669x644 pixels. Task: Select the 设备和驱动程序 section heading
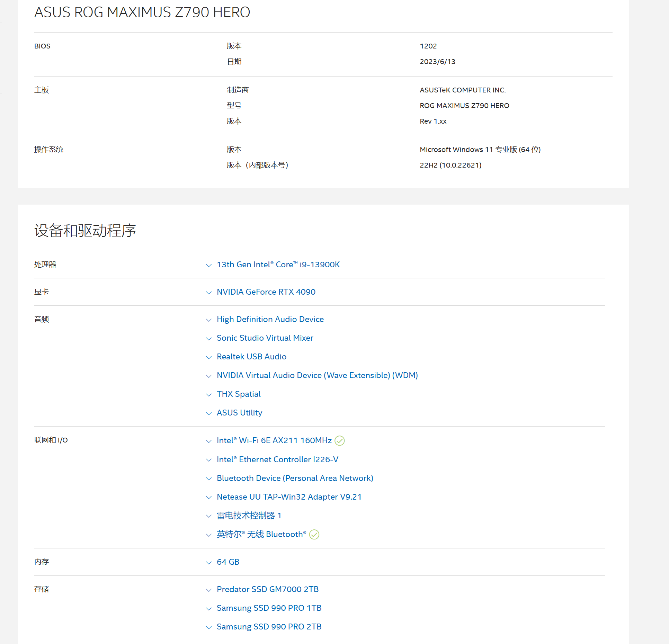tap(85, 231)
